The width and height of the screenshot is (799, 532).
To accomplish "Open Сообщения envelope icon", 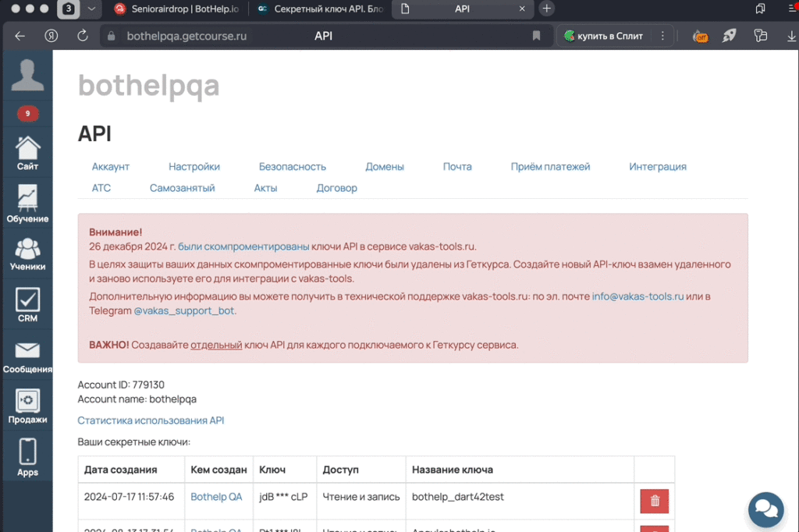I will click(27, 356).
